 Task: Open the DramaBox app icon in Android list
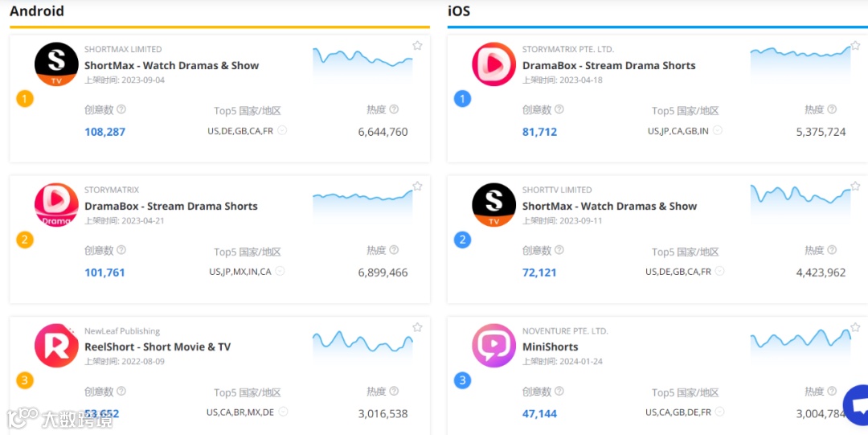point(56,204)
